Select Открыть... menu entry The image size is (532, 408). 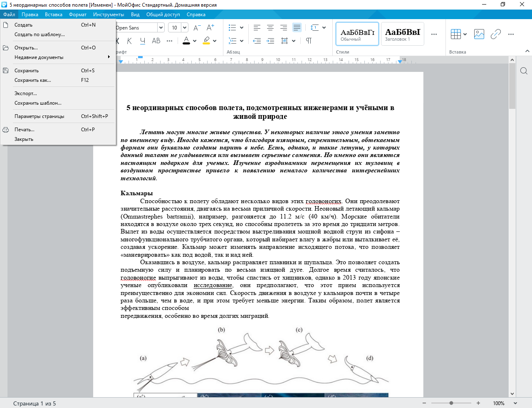pos(58,48)
